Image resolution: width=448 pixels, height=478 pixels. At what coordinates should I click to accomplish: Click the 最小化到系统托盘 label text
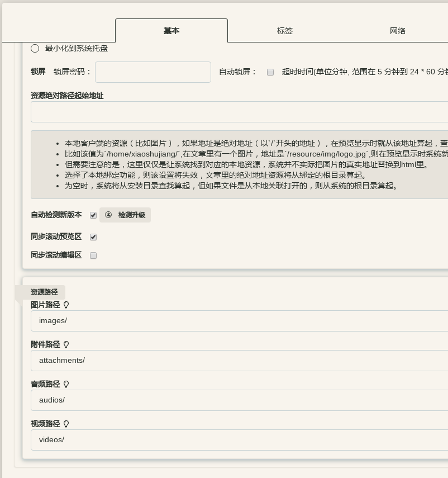pos(77,48)
